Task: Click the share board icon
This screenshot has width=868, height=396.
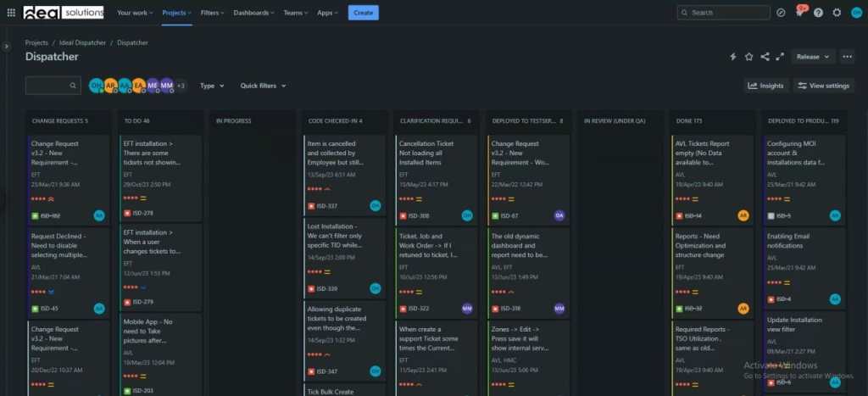Action: (765, 57)
